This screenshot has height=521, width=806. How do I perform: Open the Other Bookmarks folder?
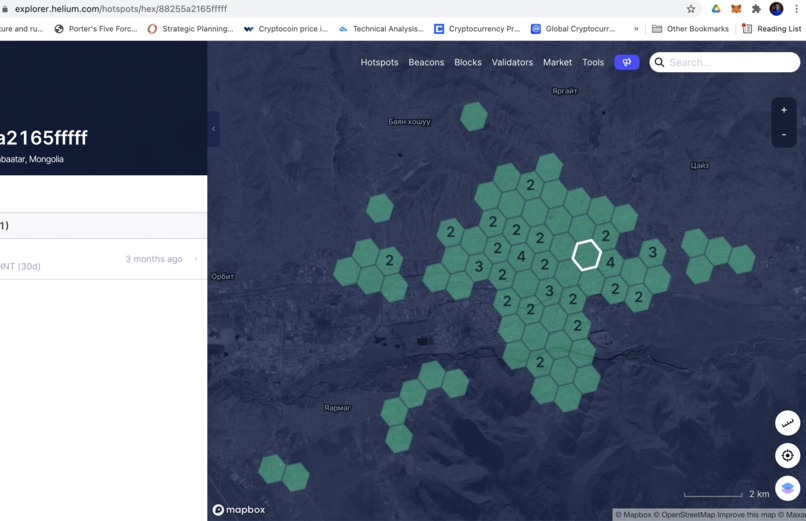[x=690, y=29]
